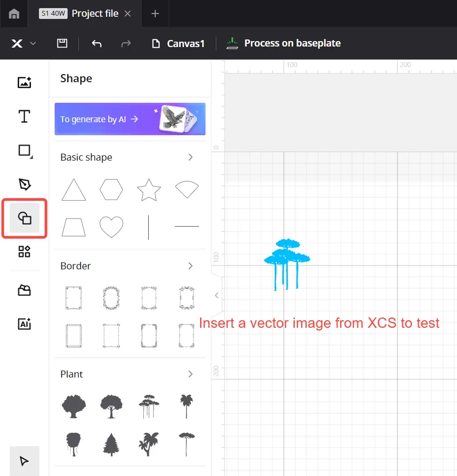Insert the palm tree plant shape

[187, 406]
